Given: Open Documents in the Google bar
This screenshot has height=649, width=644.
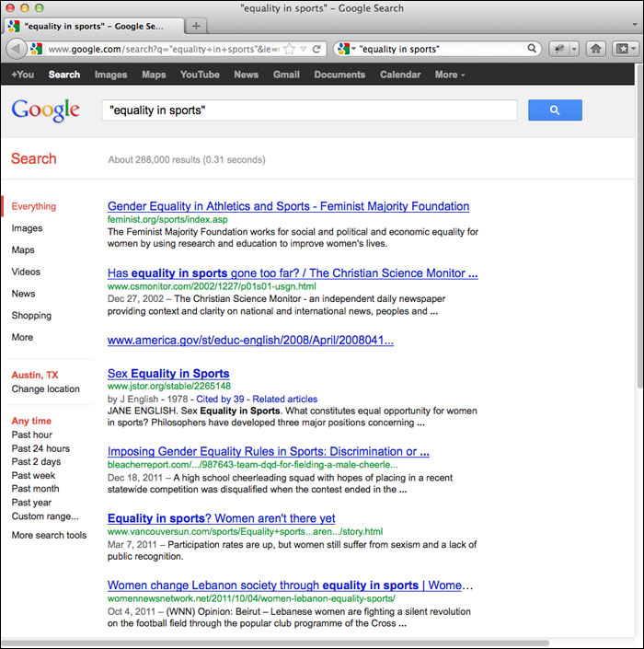Looking at the screenshot, I should click(x=339, y=75).
